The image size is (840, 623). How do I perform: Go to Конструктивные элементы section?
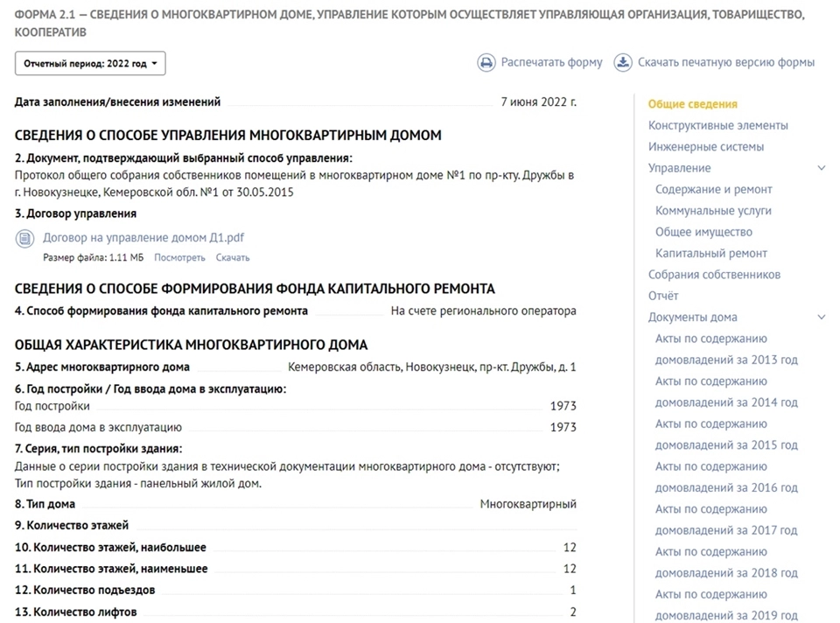717,125
